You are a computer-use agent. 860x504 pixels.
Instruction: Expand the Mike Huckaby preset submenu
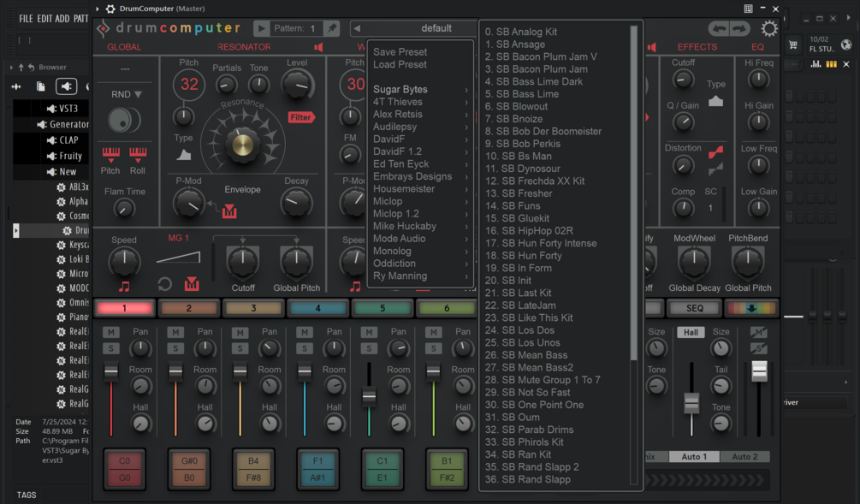(421, 226)
